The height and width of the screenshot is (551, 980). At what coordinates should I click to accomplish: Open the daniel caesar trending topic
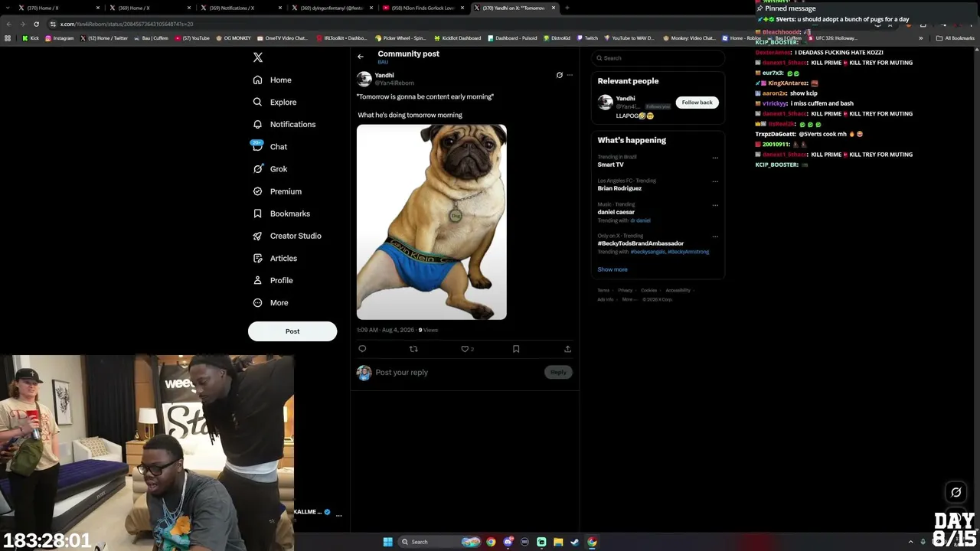click(x=616, y=212)
